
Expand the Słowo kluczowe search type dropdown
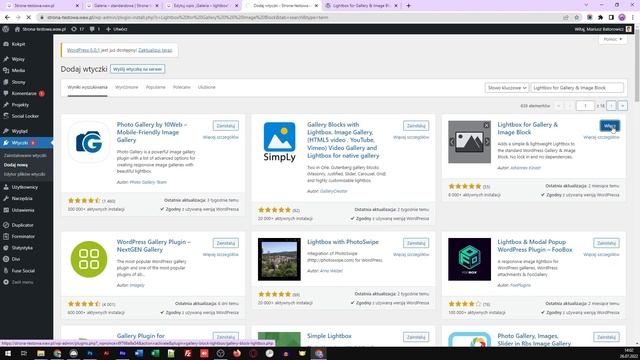(x=507, y=88)
